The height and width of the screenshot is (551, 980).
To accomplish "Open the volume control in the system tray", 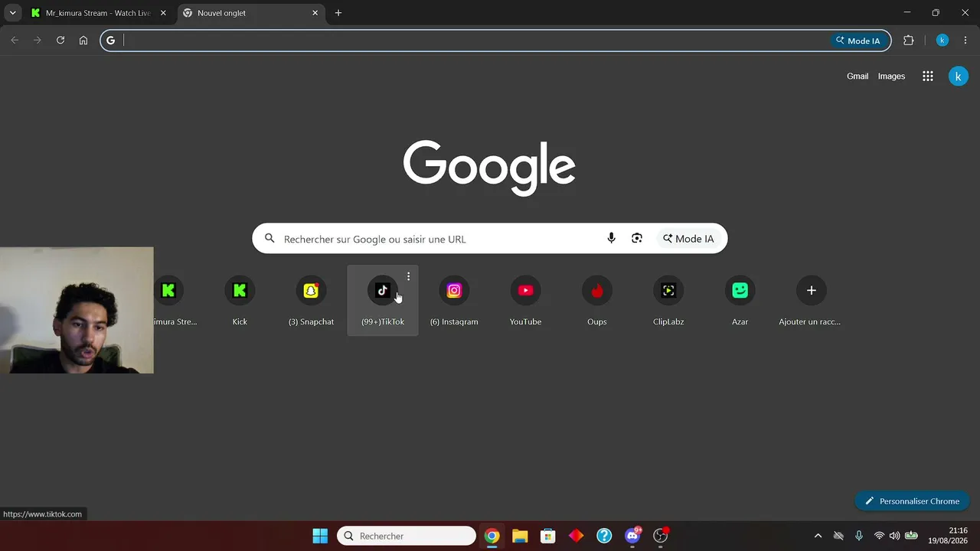I will (x=894, y=536).
